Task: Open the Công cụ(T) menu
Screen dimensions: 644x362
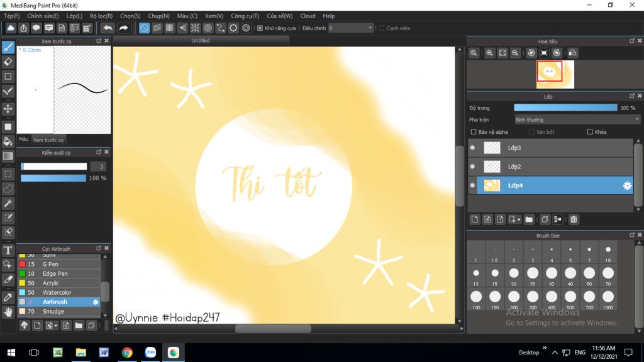Action: coord(245,16)
